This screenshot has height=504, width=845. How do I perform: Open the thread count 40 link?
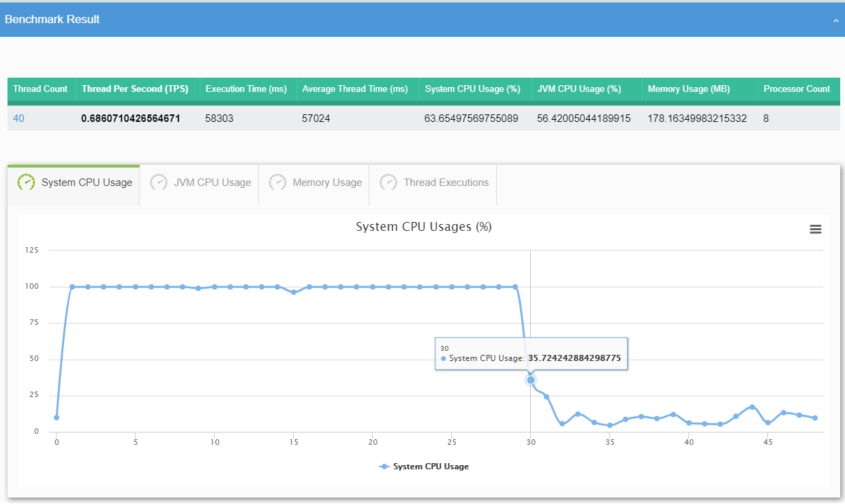coord(18,119)
